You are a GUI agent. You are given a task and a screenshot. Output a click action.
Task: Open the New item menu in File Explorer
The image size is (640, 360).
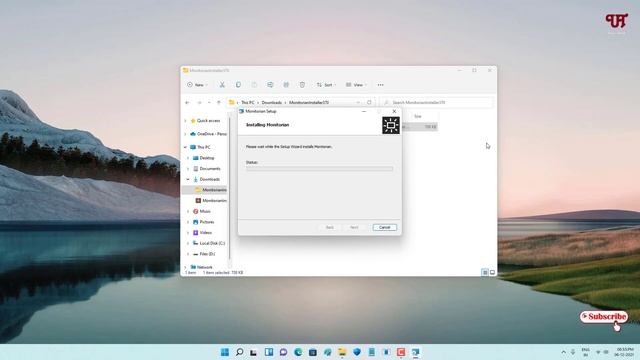point(197,85)
